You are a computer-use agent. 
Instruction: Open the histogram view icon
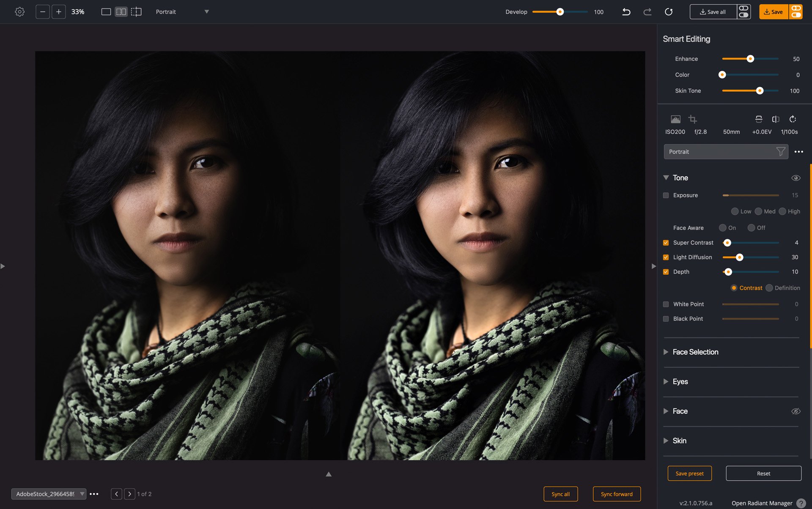click(x=675, y=119)
